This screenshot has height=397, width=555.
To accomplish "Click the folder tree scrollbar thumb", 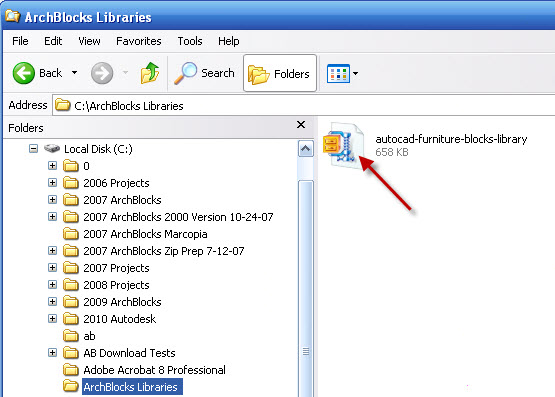I will (x=305, y=288).
